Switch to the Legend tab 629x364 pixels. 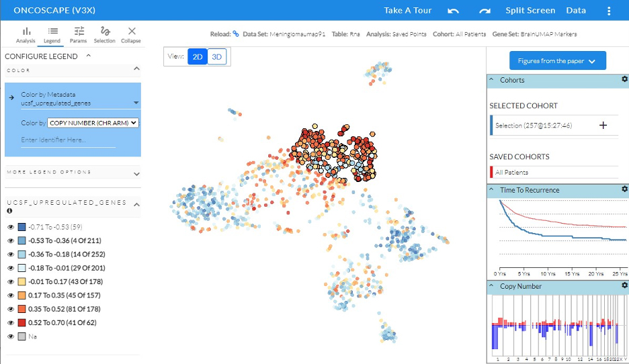pyautogui.click(x=52, y=34)
